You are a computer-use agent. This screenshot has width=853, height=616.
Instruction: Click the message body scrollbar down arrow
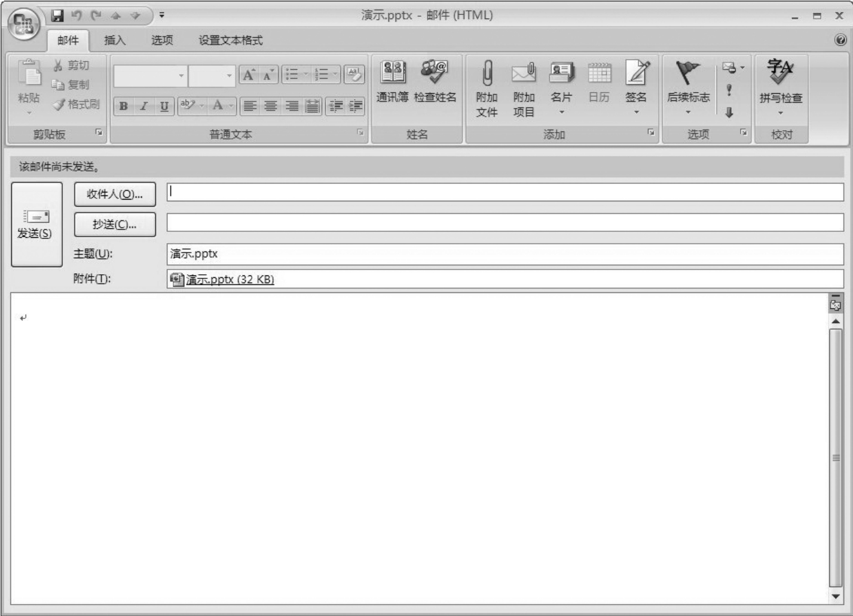point(836,596)
